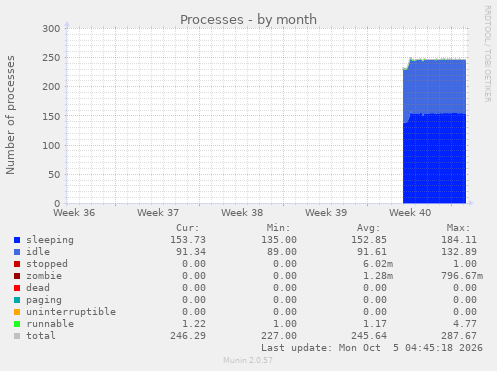Viewport: 497px width, 371px height.
Task: Click sleeping minimum value 135.00
Action: coord(279,240)
